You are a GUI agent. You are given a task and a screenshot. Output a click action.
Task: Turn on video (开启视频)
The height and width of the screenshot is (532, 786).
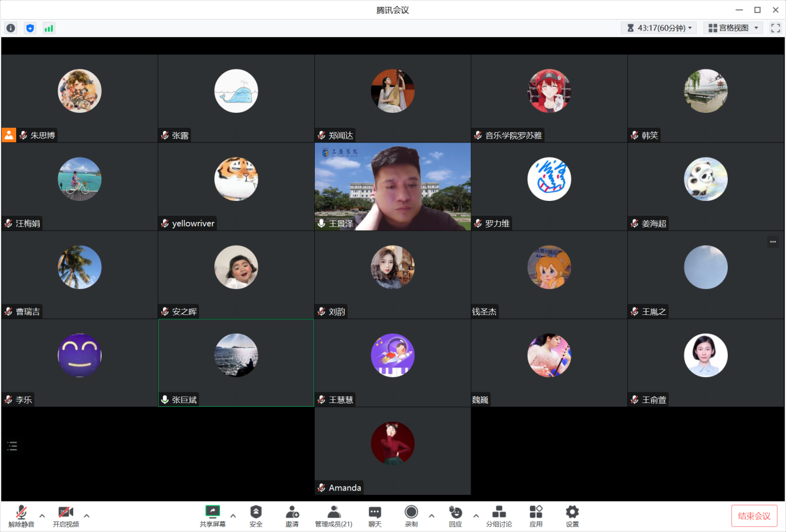(x=66, y=515)
